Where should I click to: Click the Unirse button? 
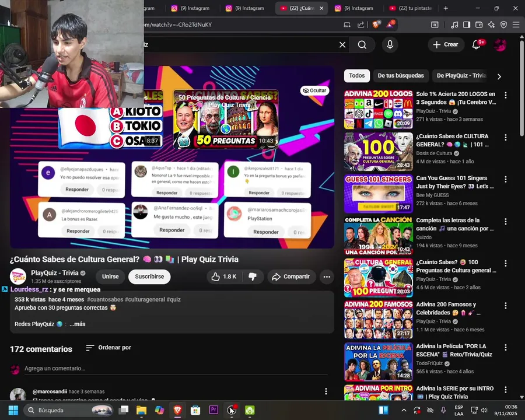(110, 276)
